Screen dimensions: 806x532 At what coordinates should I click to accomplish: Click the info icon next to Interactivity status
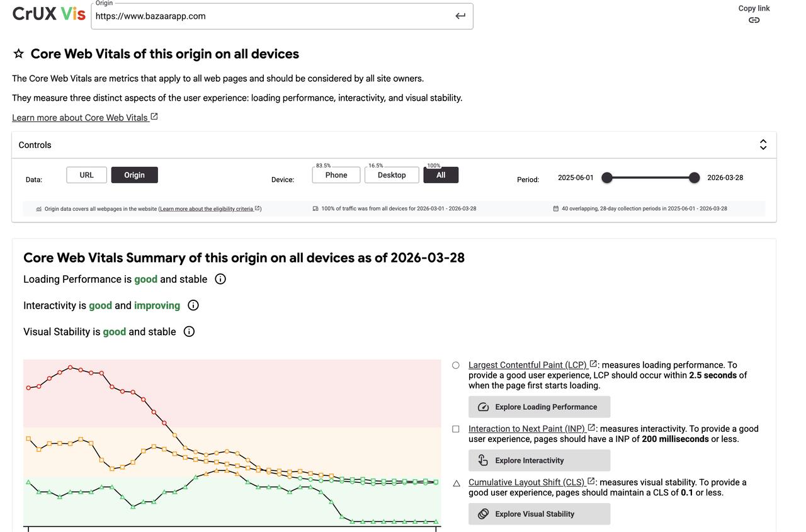tap(193, 305)
